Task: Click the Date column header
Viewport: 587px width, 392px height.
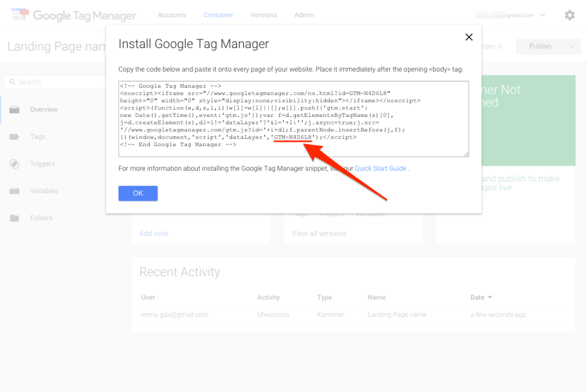Action: tap(478, 297)
